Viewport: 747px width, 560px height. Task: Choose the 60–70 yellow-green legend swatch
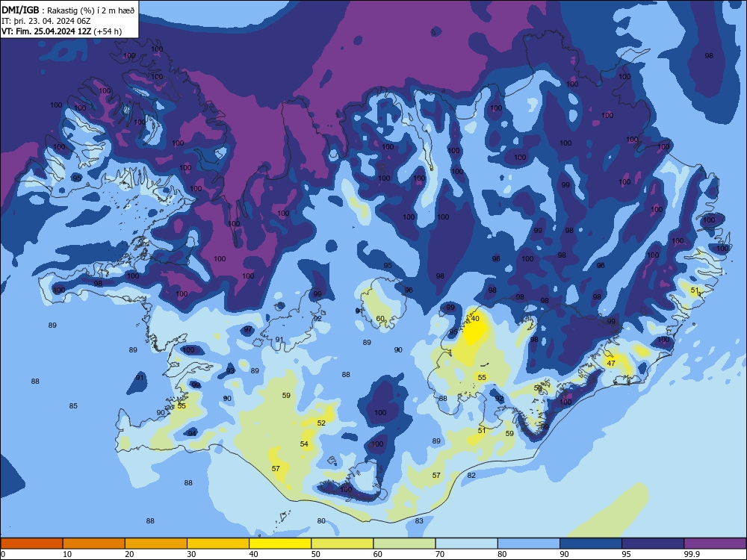[x=404, y=544]
